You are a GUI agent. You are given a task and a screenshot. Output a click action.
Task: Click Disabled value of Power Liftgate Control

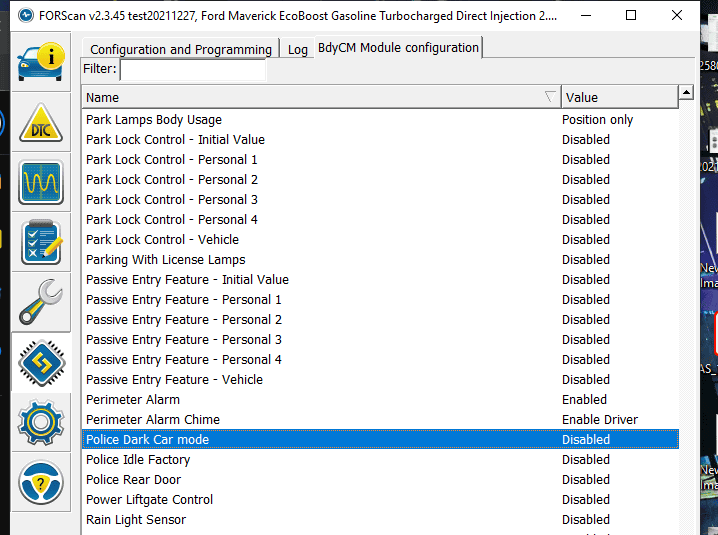(586, 500)
